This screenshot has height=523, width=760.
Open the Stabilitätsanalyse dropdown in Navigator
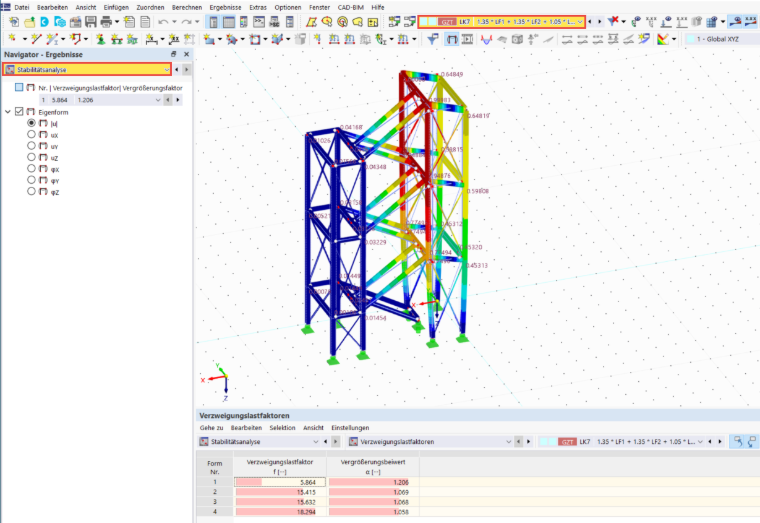point(87,69)
